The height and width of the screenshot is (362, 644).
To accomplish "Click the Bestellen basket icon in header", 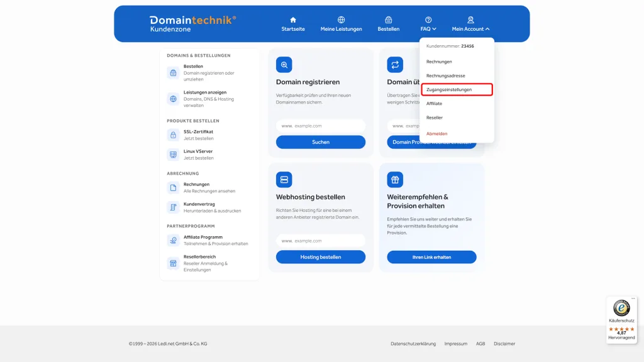I will (x=388, y=19).
